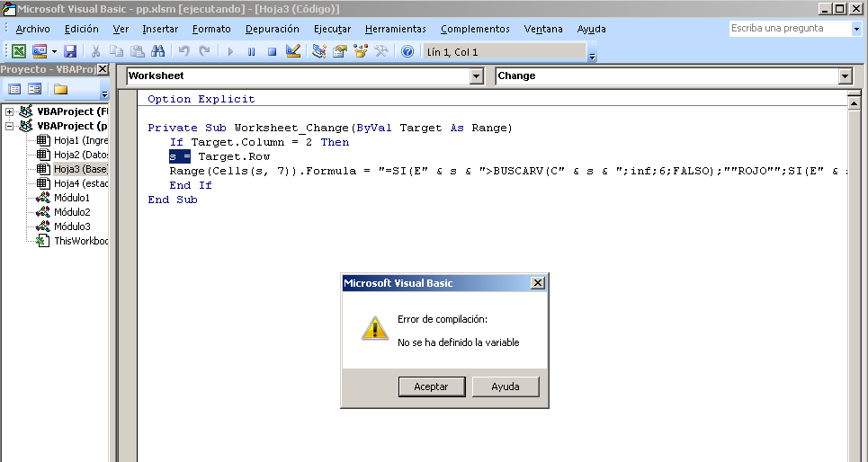Open the Depuración menu
This screenshot has width=868, height=462.
(x=272, y=29)
